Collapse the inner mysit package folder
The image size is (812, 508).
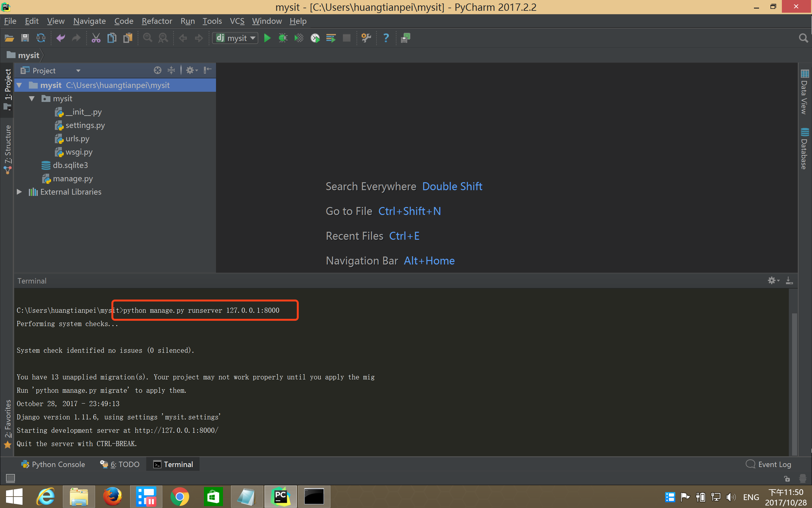click(32, 99)
